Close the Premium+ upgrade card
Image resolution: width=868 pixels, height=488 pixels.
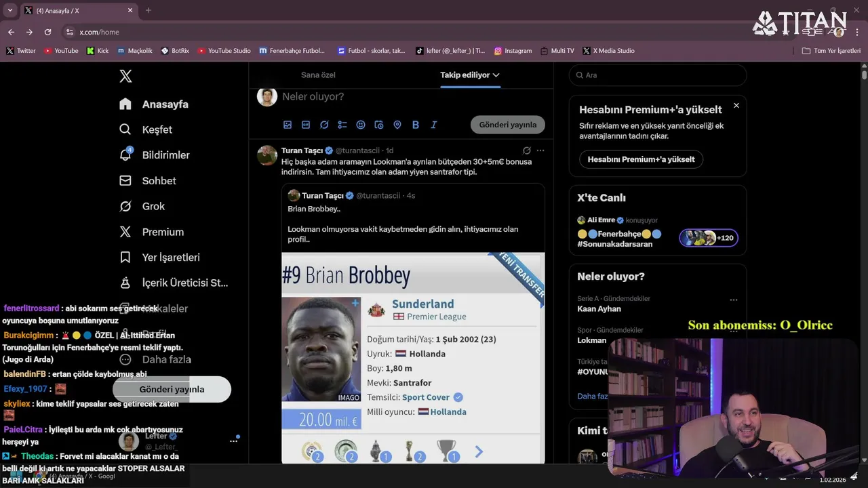736,106
